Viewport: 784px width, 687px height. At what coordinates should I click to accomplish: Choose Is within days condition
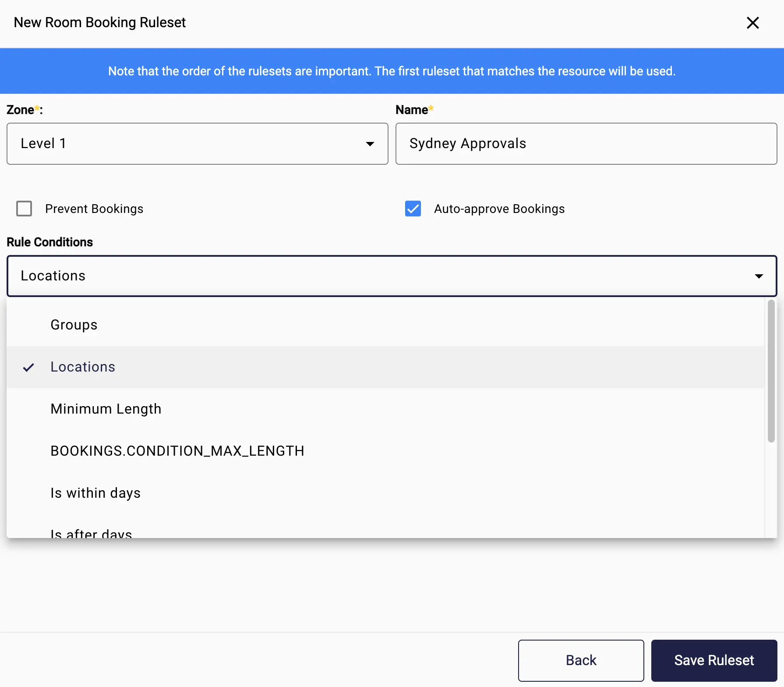[386, 493]
